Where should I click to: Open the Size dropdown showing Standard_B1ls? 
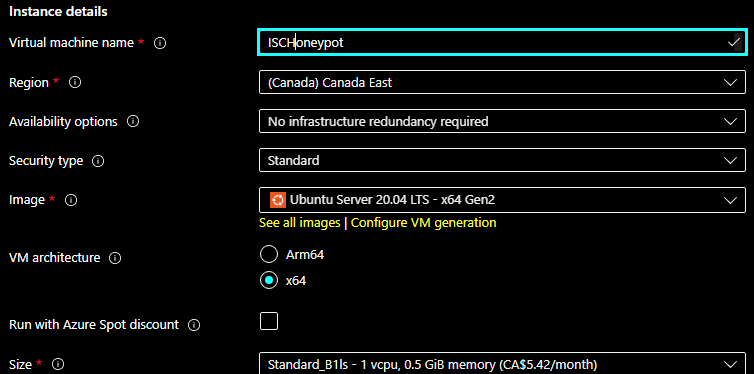503,364
